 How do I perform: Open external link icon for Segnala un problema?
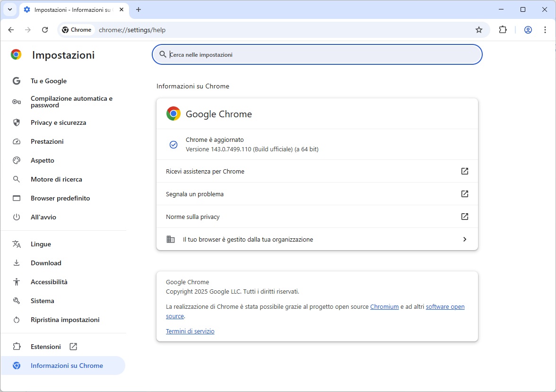(464, 194)
